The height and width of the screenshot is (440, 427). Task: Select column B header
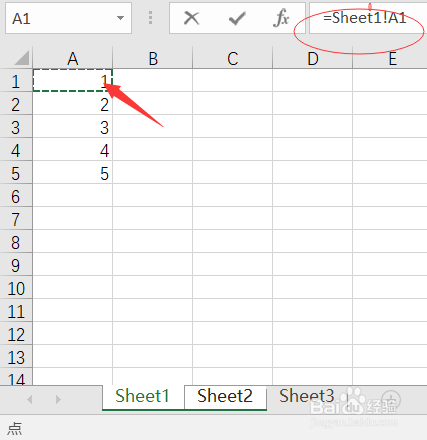[x=153, y=59]
